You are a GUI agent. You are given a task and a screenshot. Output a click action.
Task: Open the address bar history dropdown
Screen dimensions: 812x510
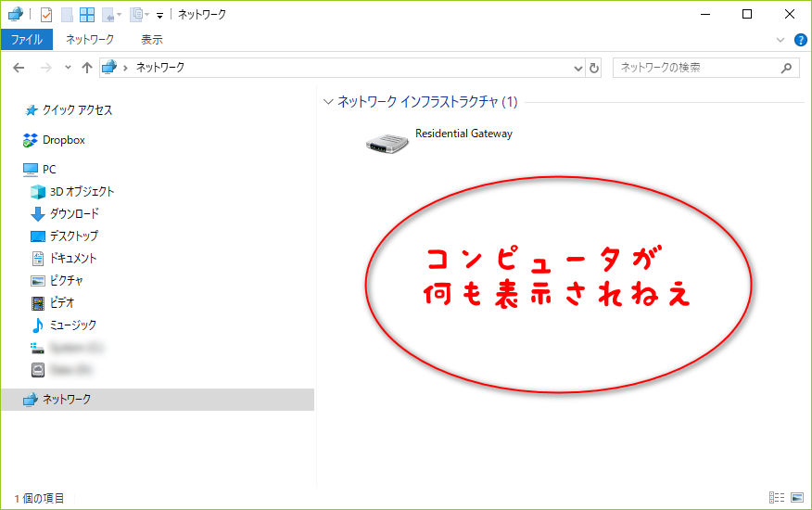[577, 68]
